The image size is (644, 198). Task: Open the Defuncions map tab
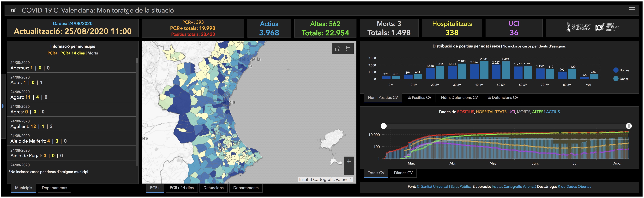(x=213, y=188)
